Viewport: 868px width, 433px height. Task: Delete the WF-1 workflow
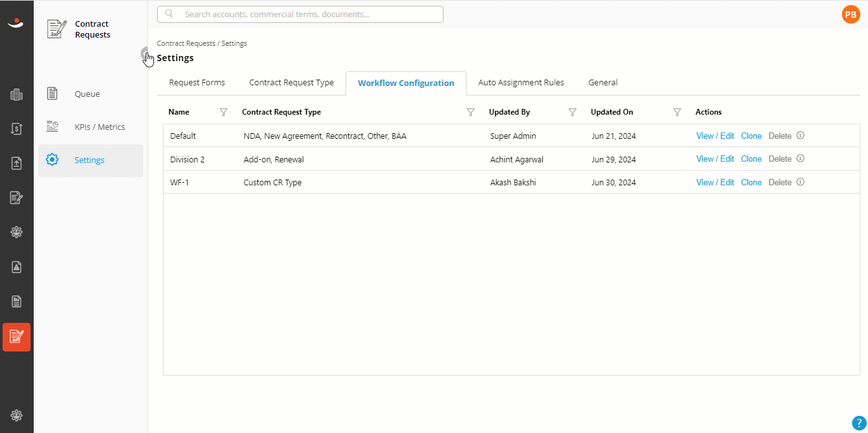point(780,182)
